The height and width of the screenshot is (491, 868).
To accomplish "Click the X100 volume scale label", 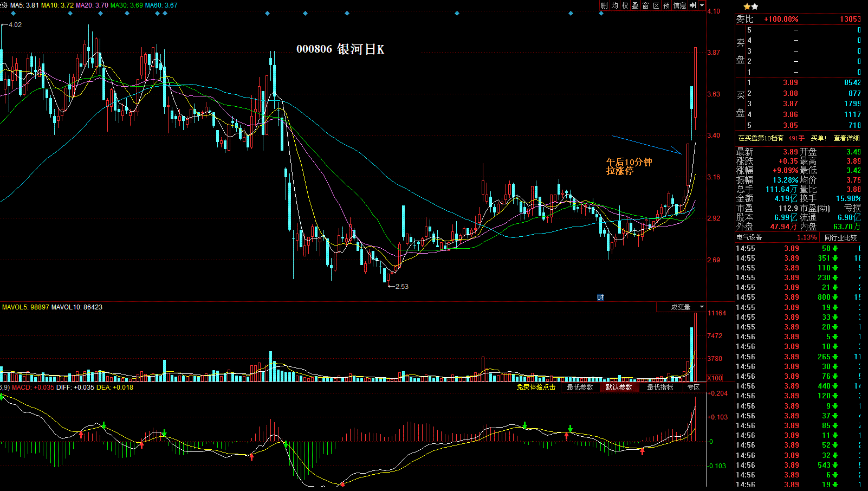I will coord(715,378).
